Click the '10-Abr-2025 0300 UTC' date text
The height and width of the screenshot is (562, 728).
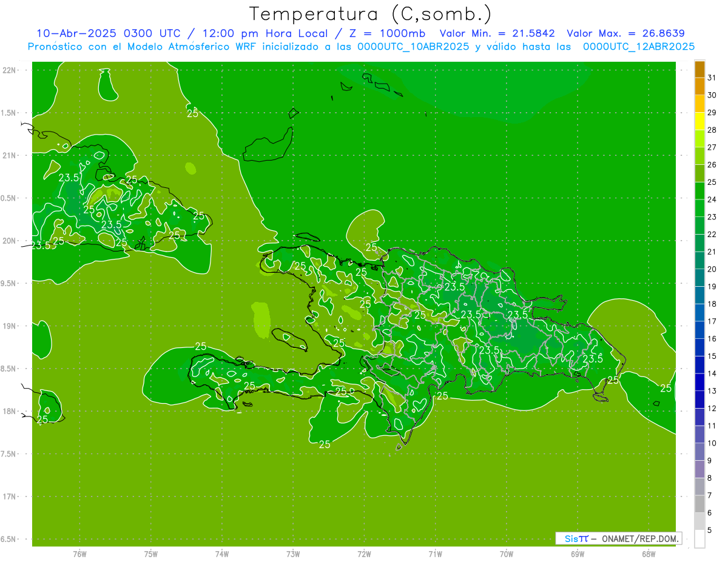click(x=108, y=33)
